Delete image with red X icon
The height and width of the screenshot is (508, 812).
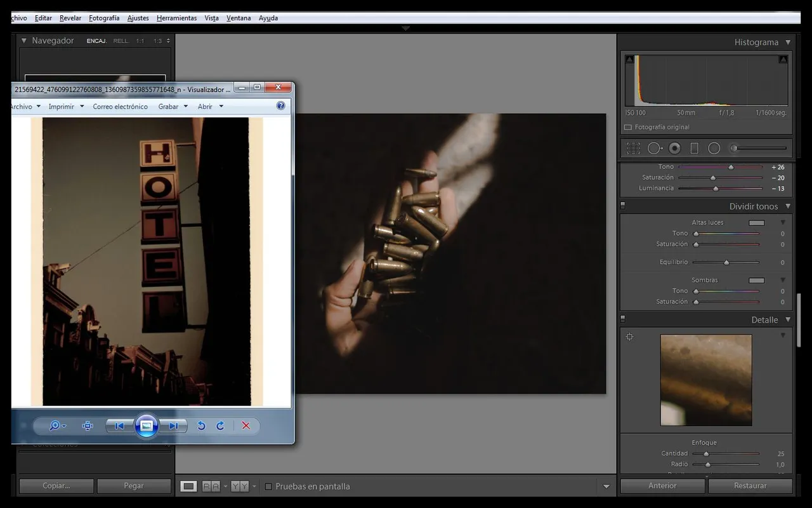pyautogui.click(x=246, y=426)
